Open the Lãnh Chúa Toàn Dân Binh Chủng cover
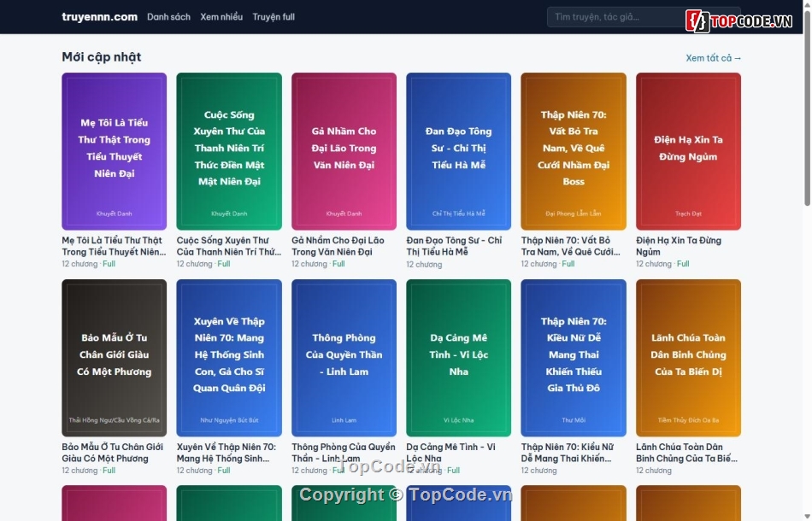812x521 pixels. 688,358
